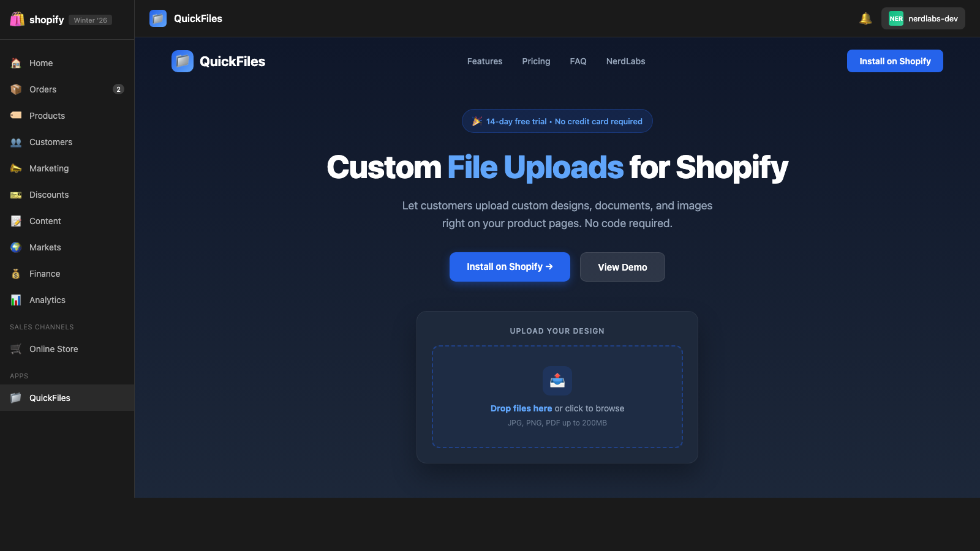Screen dimensions: 980x551
Task: Click the green NER store avatar
Action: coord(896,18)
